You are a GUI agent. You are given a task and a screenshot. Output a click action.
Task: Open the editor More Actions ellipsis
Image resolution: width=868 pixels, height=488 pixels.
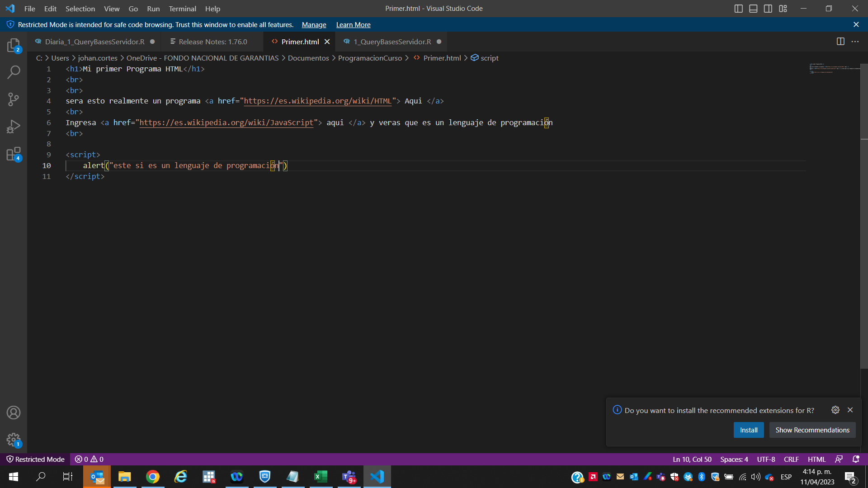pyautogui.click(x=855, y=42)
